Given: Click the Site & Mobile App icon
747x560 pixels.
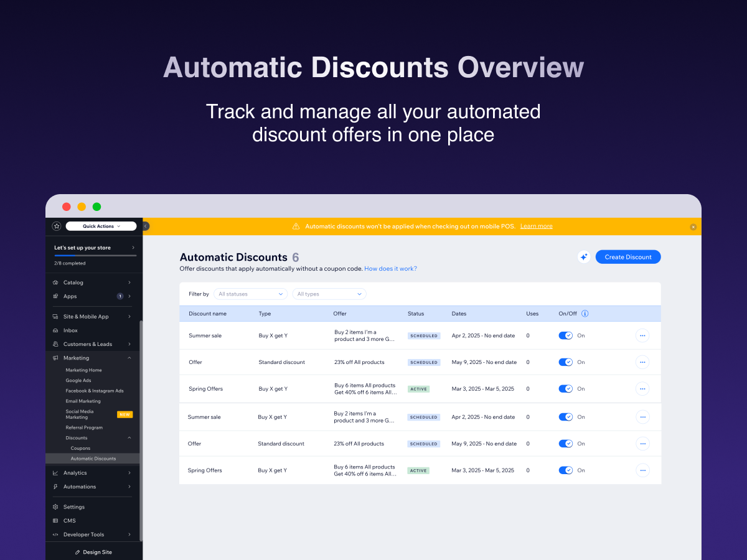Looking at the screenshot, I should click(x=56, y=317).
